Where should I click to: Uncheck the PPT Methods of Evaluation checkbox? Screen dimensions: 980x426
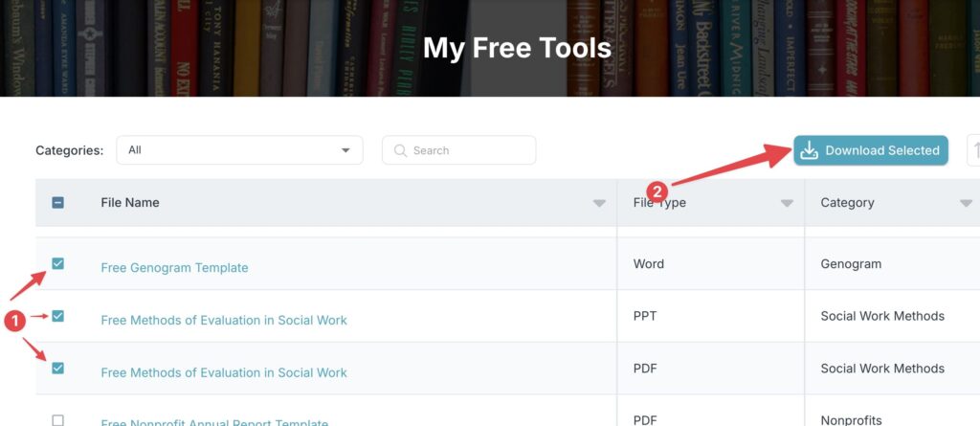click(x=57, y=316)
